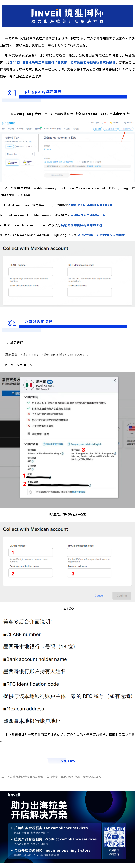Open the 更多服务 nav item
Image resolution: width=135 pixels, height=868 pixels.
click(x=76, y=129)
